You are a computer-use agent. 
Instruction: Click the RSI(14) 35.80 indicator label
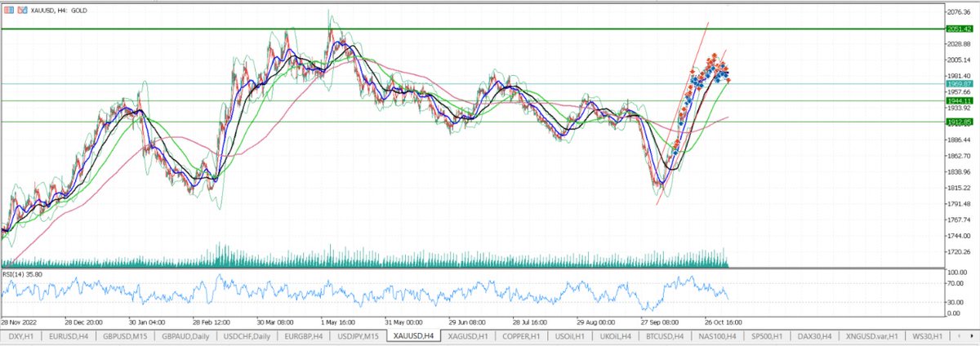[24, 273]
